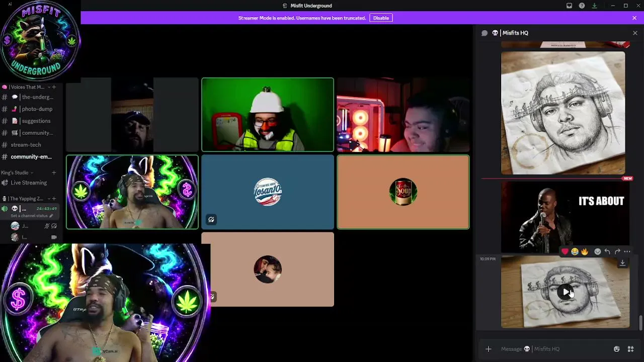Close the Misfits HQ chat panel
The image size is (644, 362).
tap(635, 33)
